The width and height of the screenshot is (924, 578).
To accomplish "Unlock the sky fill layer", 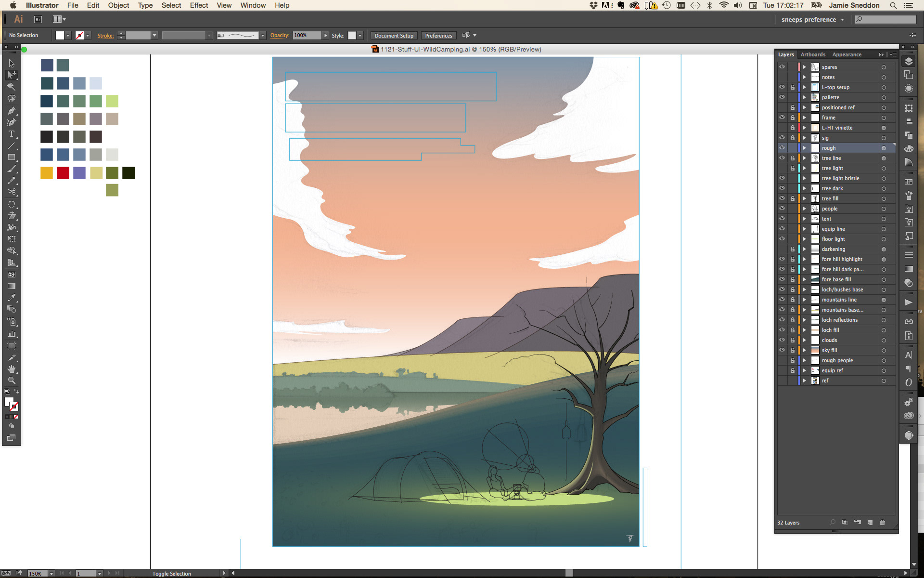I will pyautogui.click(x=792, y=350).
